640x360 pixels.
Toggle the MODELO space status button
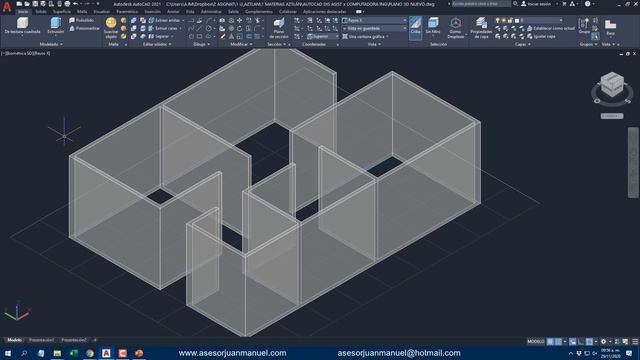536,342
